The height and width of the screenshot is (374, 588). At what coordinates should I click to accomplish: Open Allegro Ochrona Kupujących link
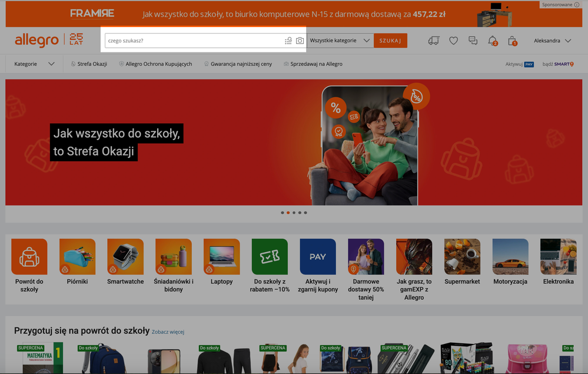point(155,64)
